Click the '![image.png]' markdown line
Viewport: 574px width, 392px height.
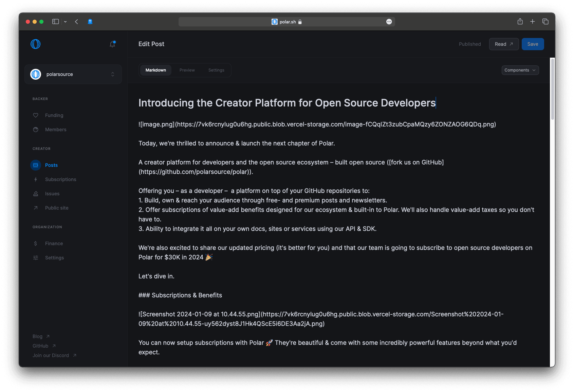[317, 124]
